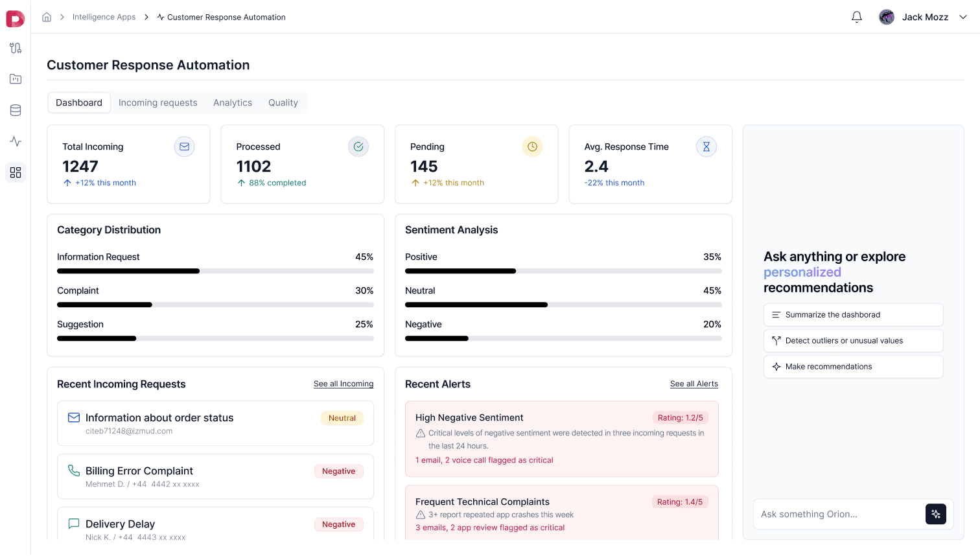This screenshot has width=980, height=556.
Task: Click the Summarize the dashboard suggestion
Action: tap(853, 314)
